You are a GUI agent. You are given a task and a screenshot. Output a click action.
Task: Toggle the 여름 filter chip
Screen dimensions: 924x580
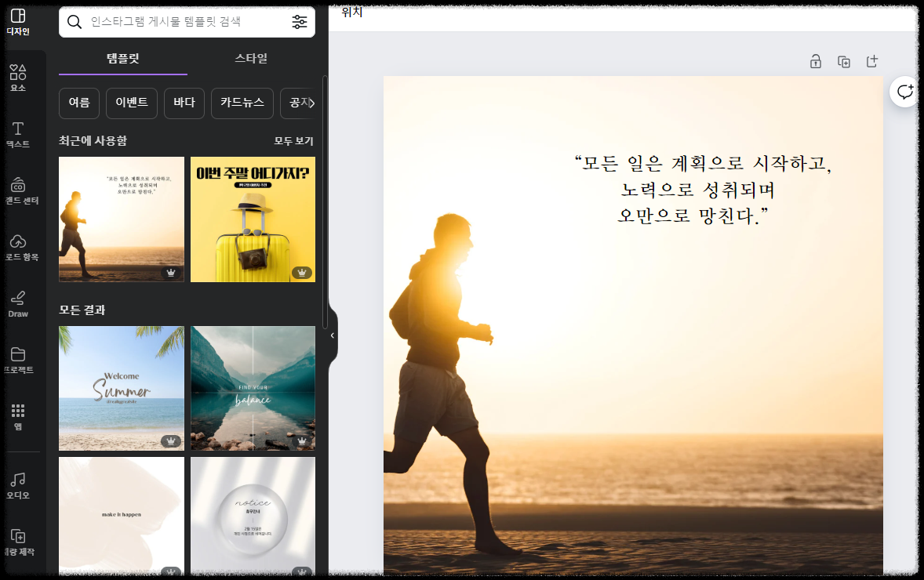click(78, 103)
